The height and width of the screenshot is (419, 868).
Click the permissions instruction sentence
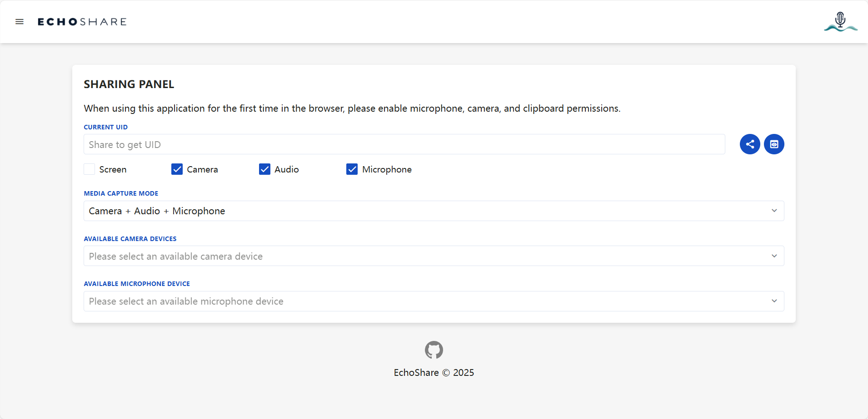(x=352, y=108)
